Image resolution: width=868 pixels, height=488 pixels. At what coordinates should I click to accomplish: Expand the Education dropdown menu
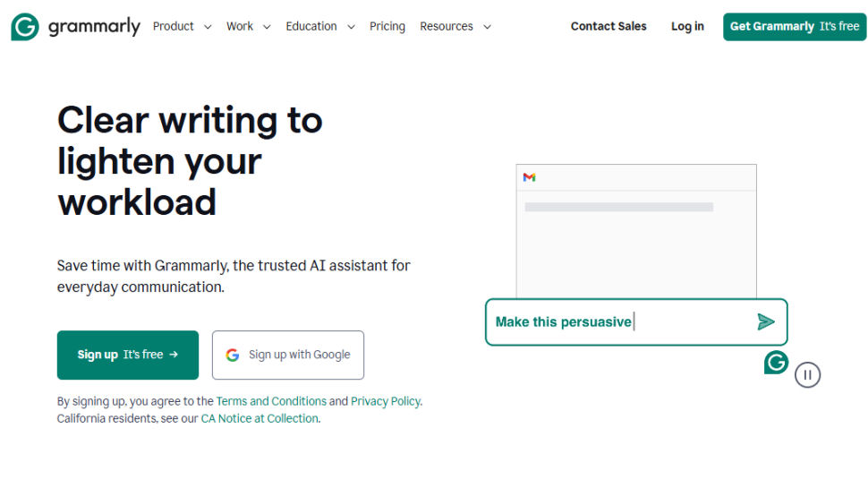(319, 27)
